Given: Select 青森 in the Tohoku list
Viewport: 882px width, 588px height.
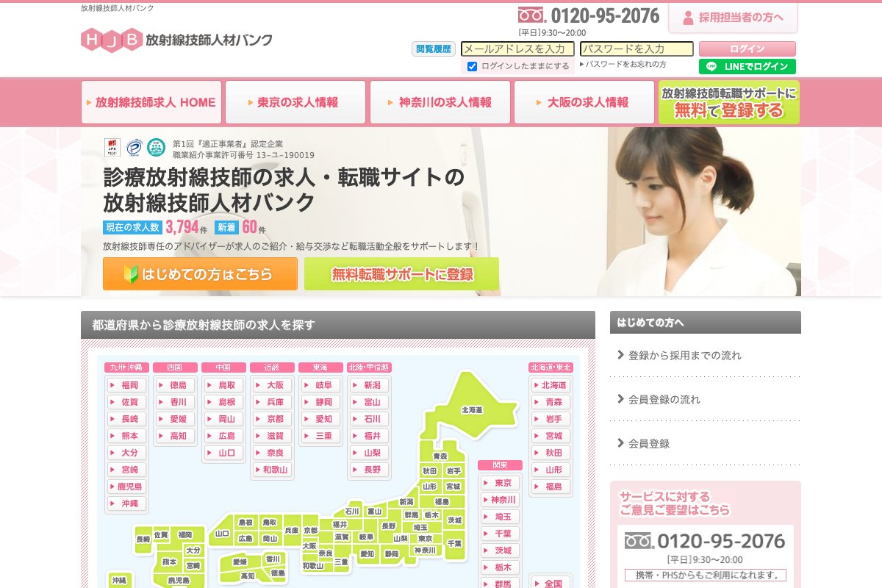Looking at the screenshot, I should tap(551, 402).
